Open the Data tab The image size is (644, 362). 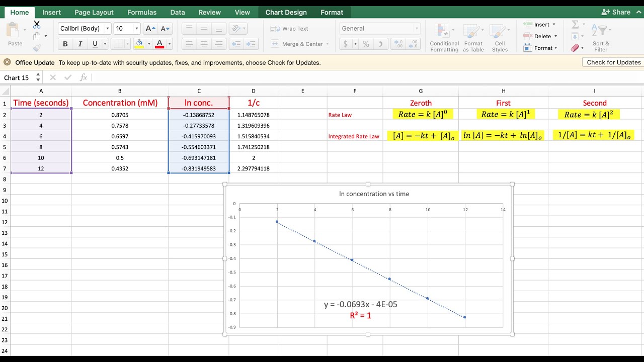[178, 12]
